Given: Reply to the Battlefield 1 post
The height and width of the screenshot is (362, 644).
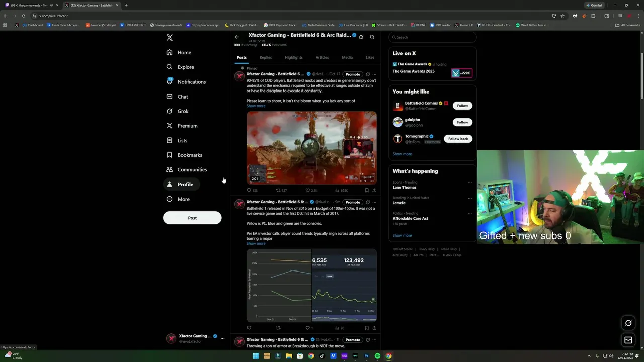Looking at the screenshot, I should pos(249,328).
